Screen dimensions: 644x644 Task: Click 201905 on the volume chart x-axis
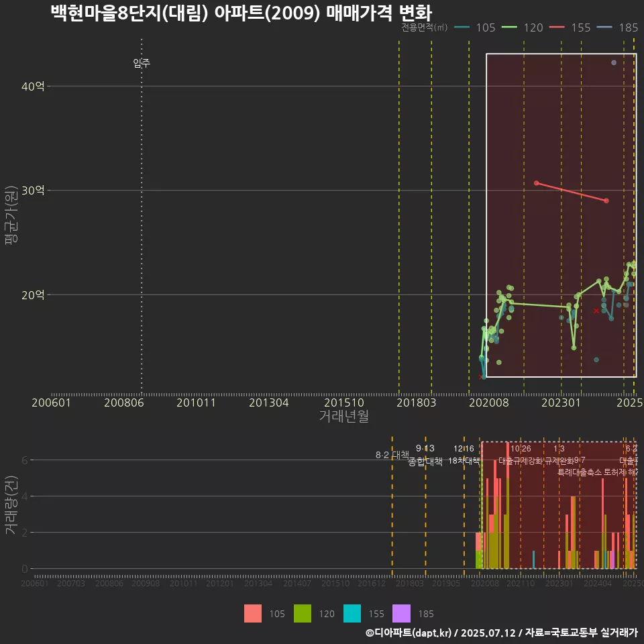coord(446,583)
